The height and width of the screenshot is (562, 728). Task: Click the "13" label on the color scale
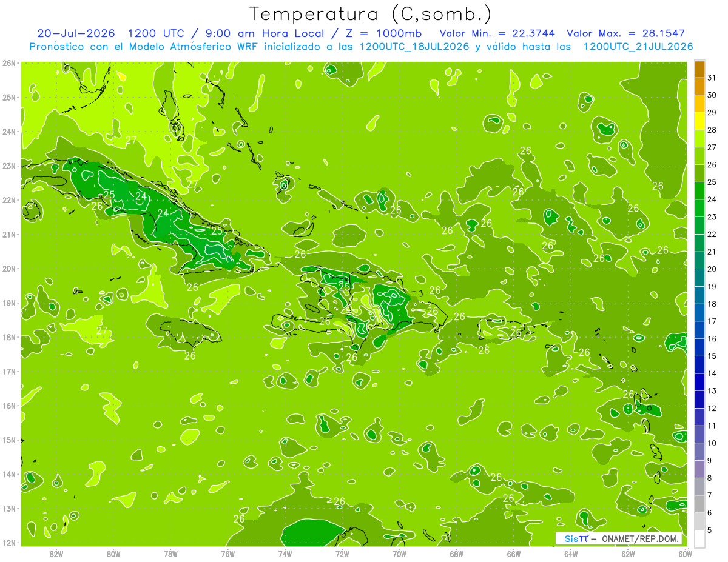tap(712, 391)
